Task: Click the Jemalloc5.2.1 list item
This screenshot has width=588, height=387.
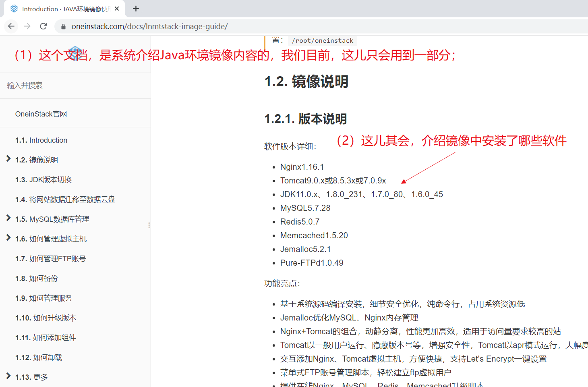Action: pyautogui.click(x=306, y=249)
